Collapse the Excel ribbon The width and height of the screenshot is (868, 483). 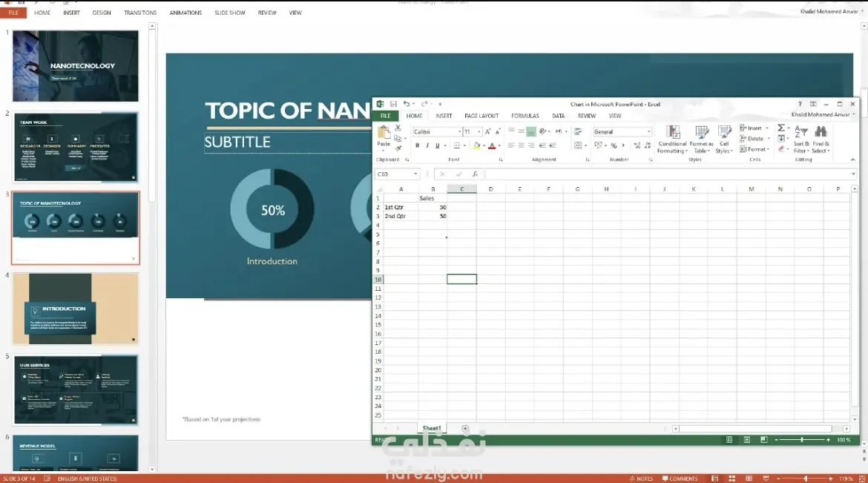click(x=853, y=160)
